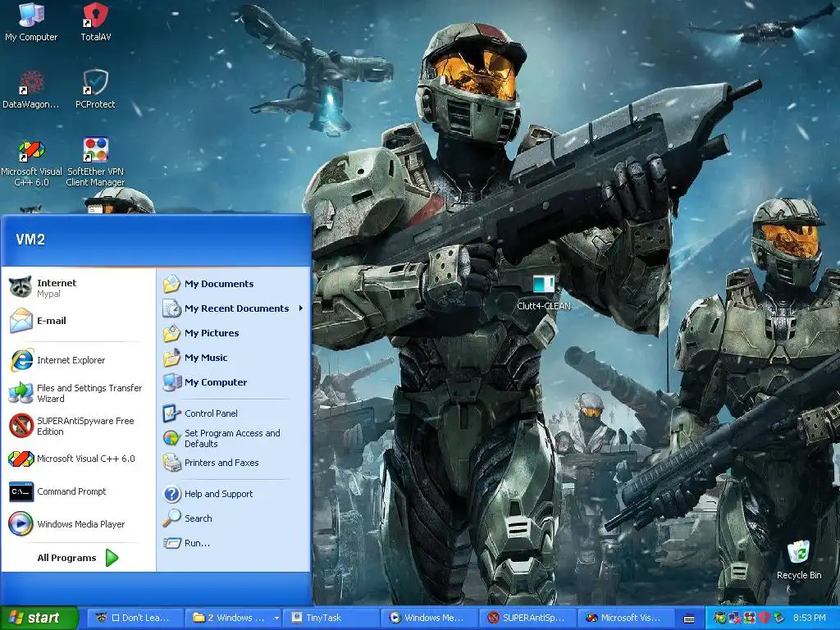Click the 8:53 PM clock
This screenshot has width=840, height=630.
[x=810, y=618]
